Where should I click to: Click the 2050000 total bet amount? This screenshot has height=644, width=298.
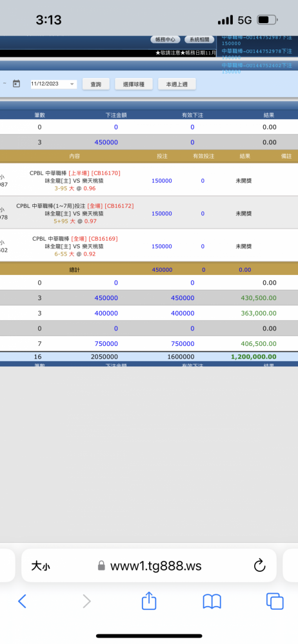click(x=104, y=357)
